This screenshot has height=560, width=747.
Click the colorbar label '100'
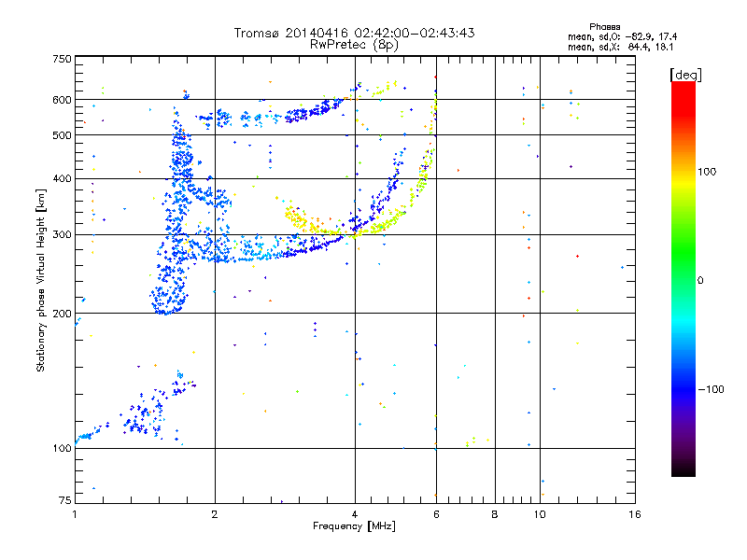707,172
